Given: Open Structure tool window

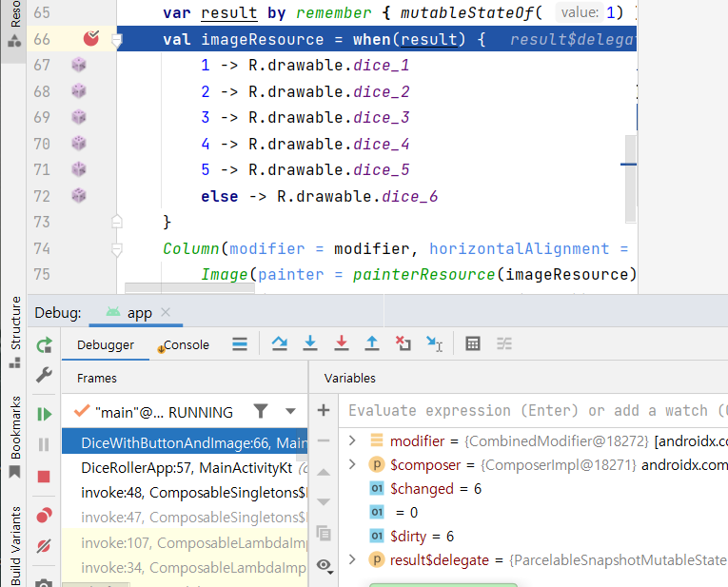Looking at the screenshot, I should pos(15,332).
